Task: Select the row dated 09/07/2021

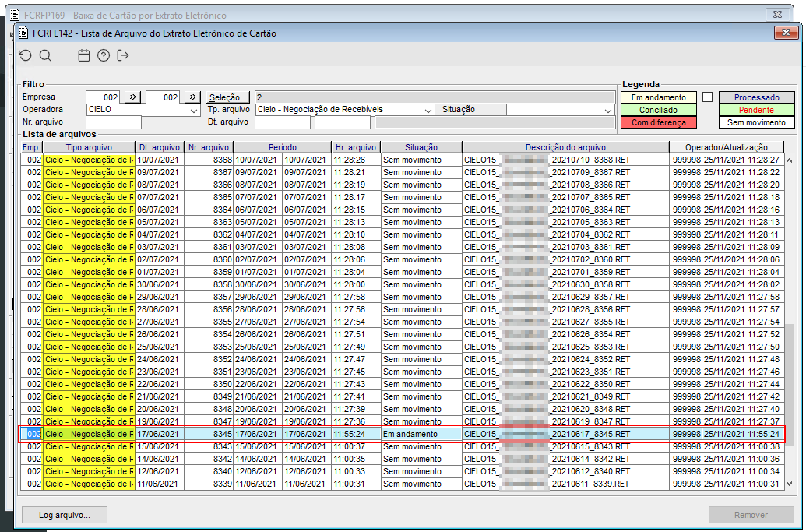Action: point(403,172)
